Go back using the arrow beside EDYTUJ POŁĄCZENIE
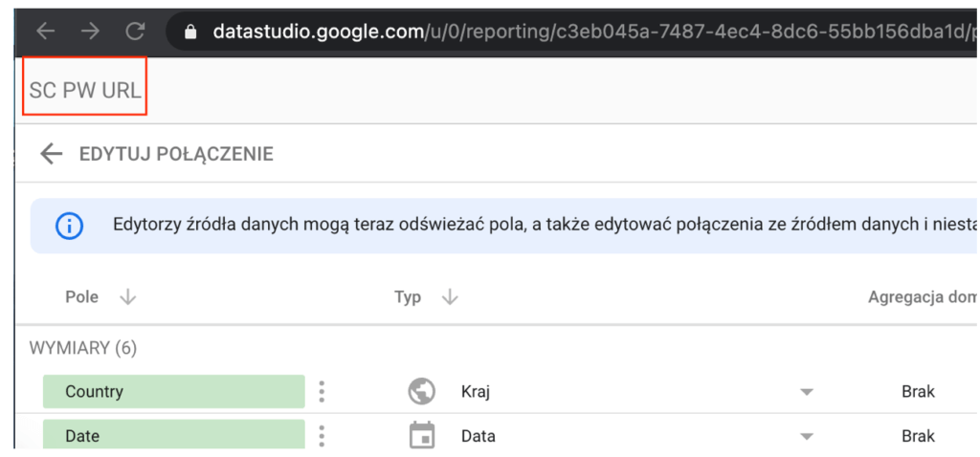The width and height of the screenshot is (980, 457). pyautogui.click(x=51, y=154)
